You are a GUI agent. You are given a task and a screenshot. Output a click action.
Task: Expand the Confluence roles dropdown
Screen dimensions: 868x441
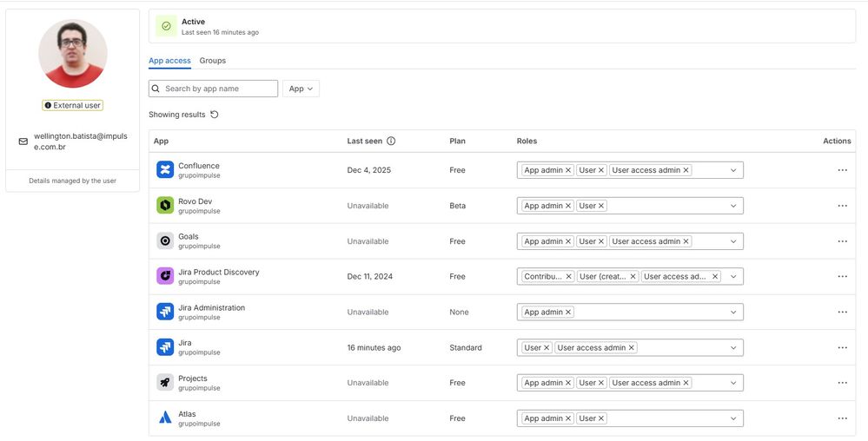(733, 170)
